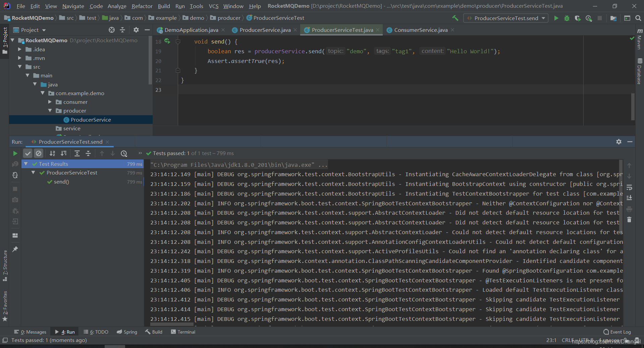Open Project panel settings gear
Screen dimensions: 644x348
[136, 30]
